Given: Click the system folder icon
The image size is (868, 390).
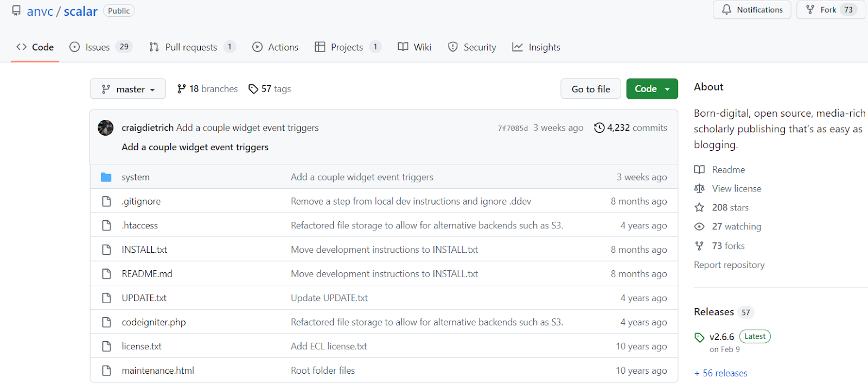Looking at the screenshot, I should tap(106, 177).
